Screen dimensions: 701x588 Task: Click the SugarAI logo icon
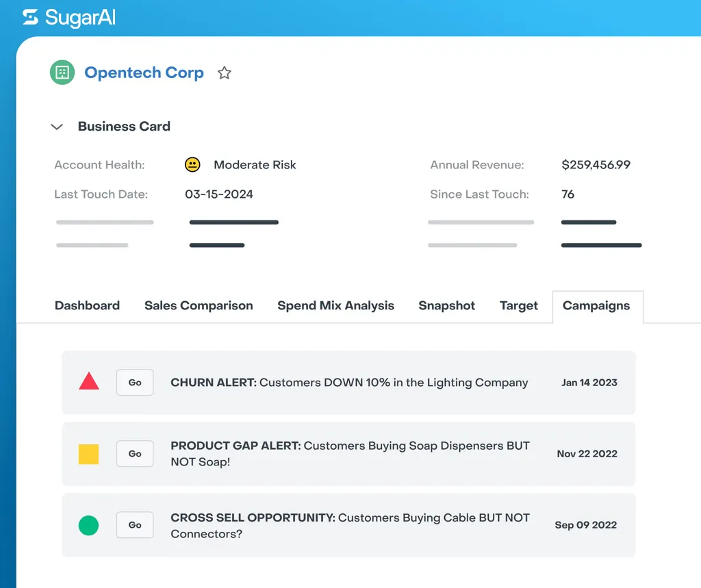[30, 17]
